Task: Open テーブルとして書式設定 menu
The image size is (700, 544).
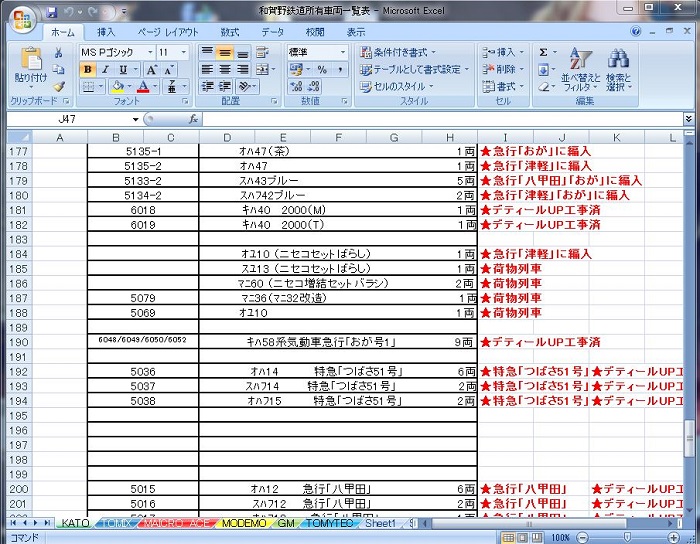Action: tap(414, 70)
